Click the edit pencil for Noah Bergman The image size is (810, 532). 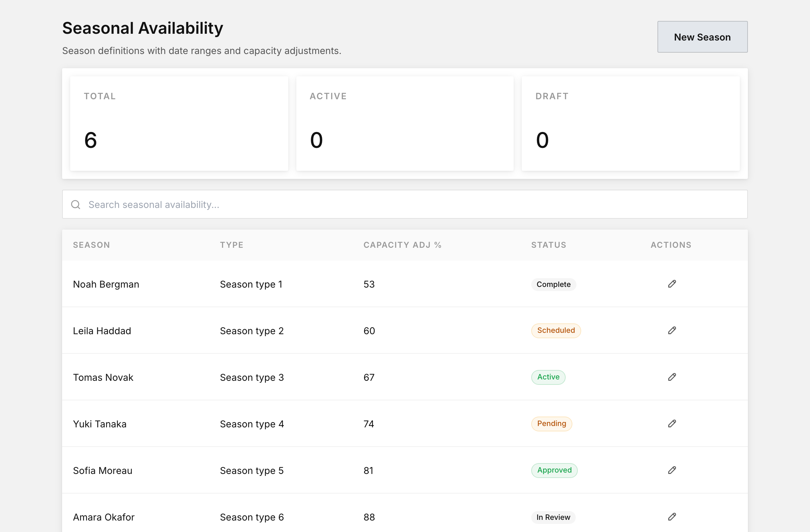point(672,284)
